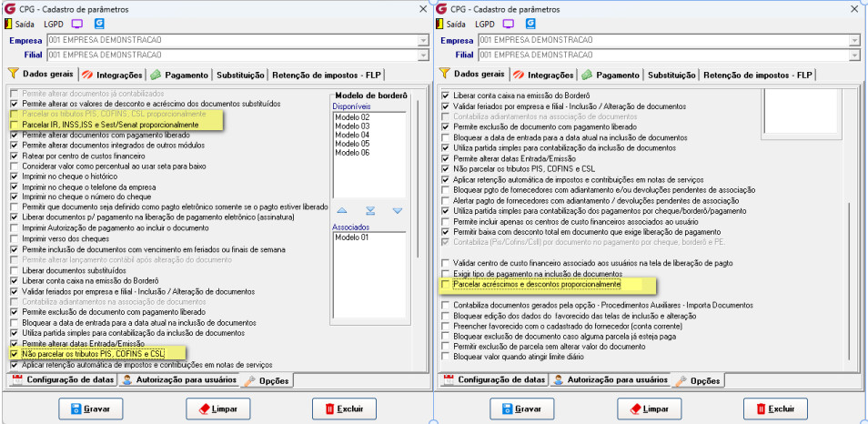Image resolution: width=868 pixels, height=424 pixels.
Task: Click the purple monitor icon in left window
Action: [x=77, y=24]
